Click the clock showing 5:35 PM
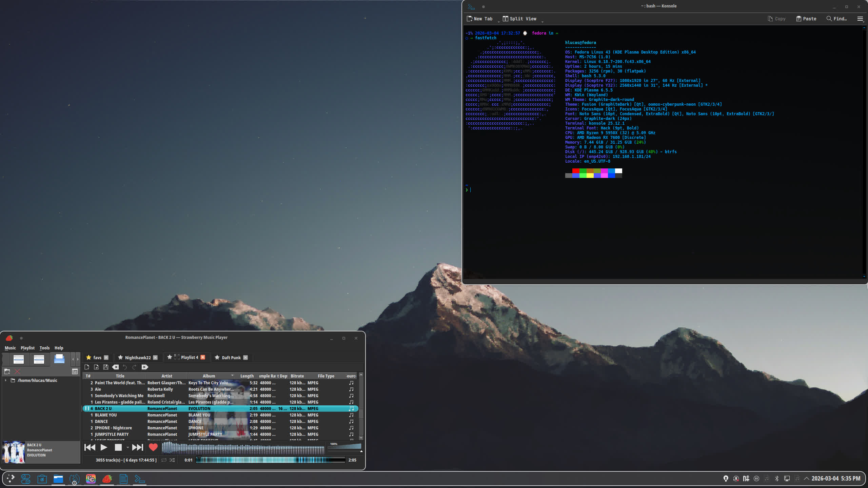The width and height of the screenshot is (868, 488). point(836,479)
